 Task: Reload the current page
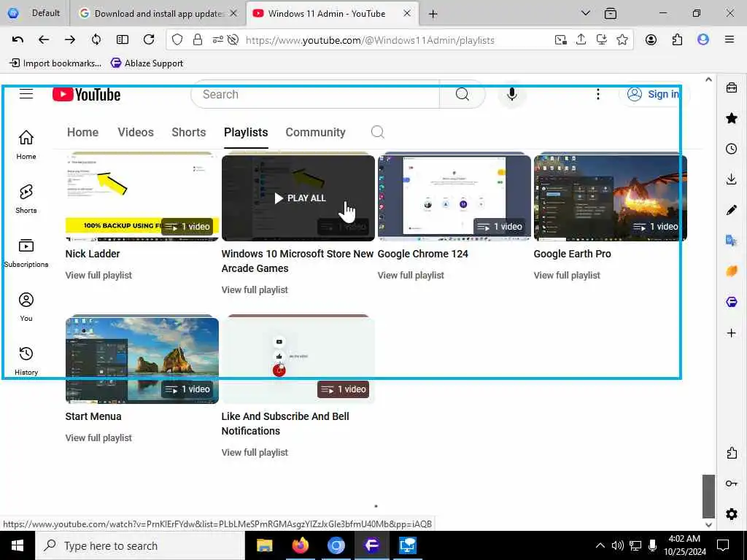[149, 40]
